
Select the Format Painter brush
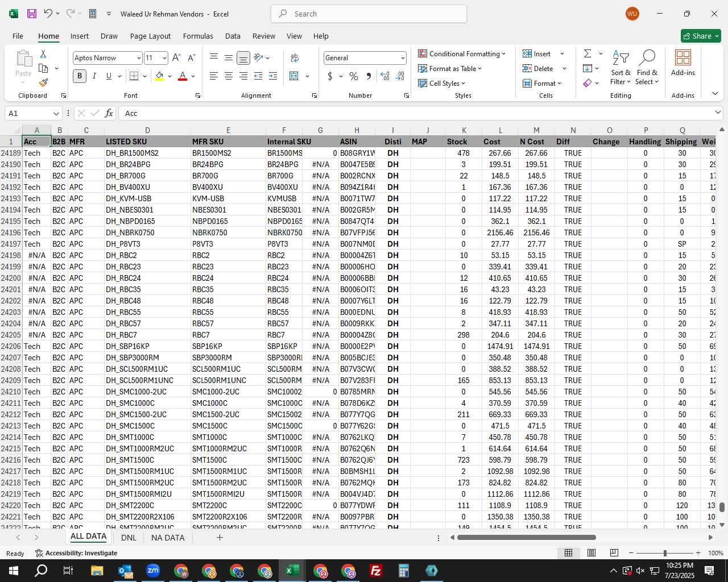tap(43, 82)
